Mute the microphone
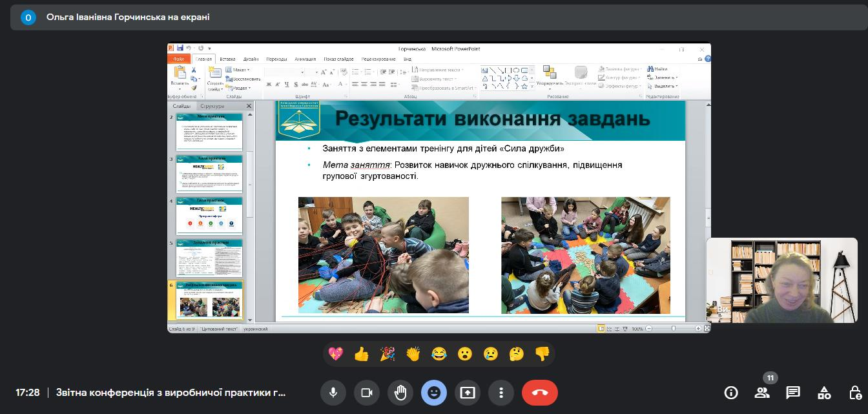Screen dimensions: 868x414 click(333, 392)
